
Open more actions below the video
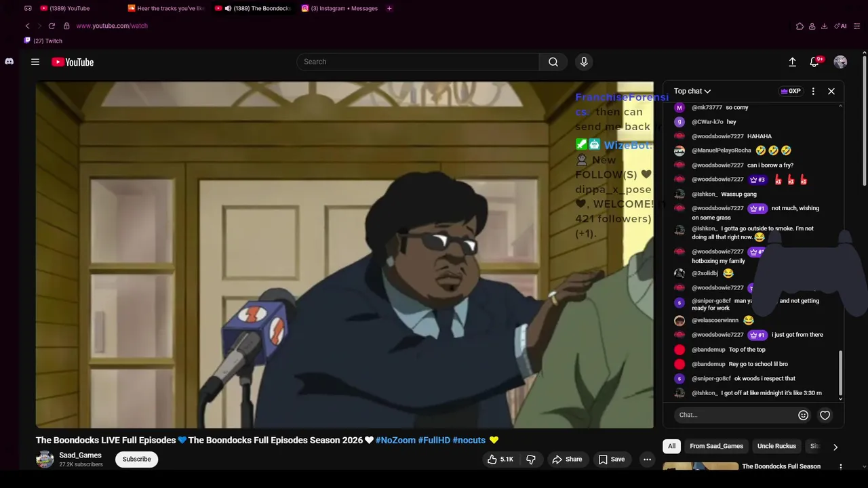(x=647, y=459)
